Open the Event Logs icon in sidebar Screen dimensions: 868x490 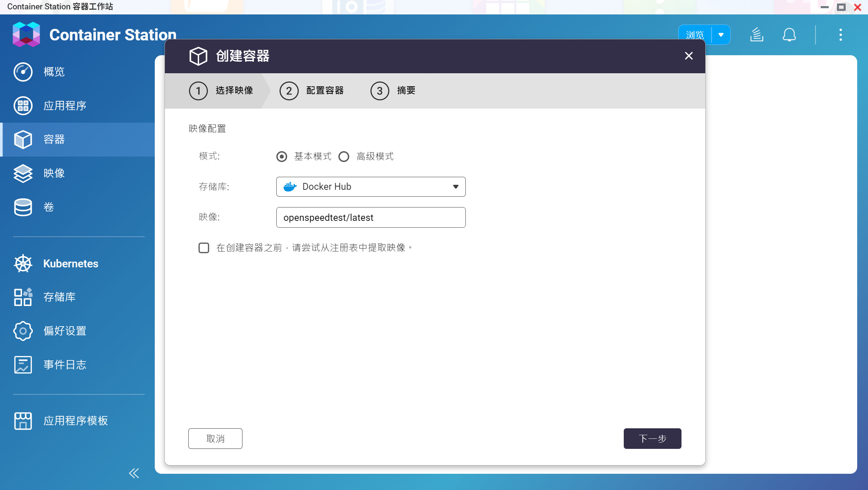tap(23, 365)
